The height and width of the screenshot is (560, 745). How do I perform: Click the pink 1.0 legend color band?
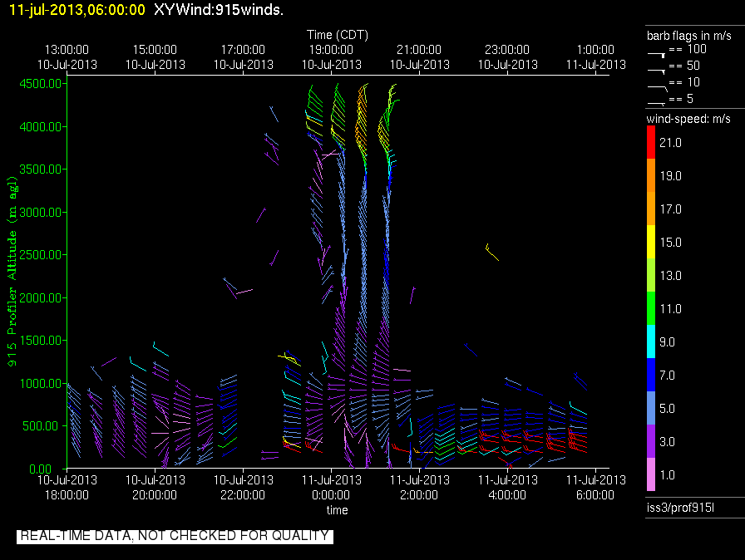[x=651, y=474]
